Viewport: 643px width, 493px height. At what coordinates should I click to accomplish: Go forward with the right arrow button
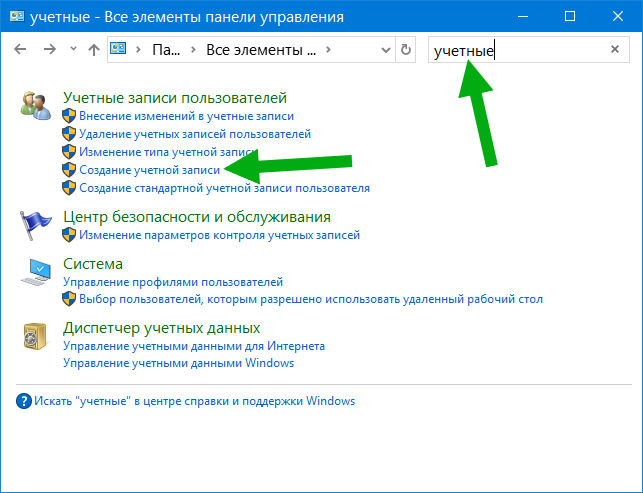(50, 50)
